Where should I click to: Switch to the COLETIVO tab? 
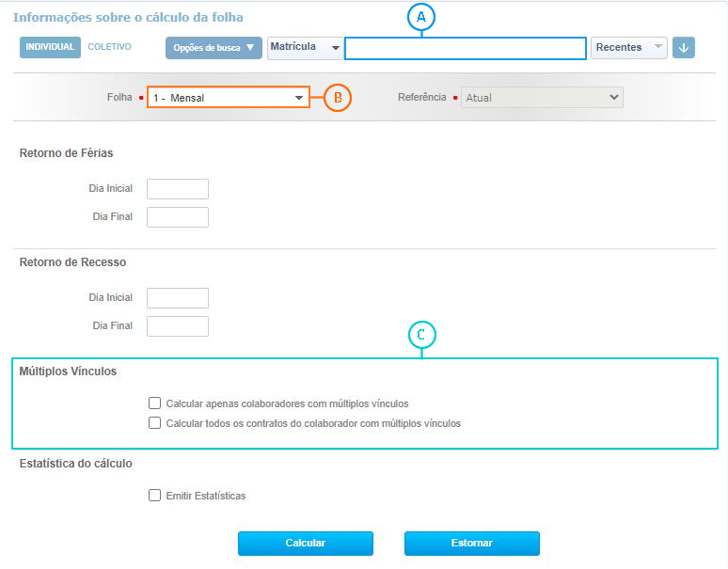point(109,47)
